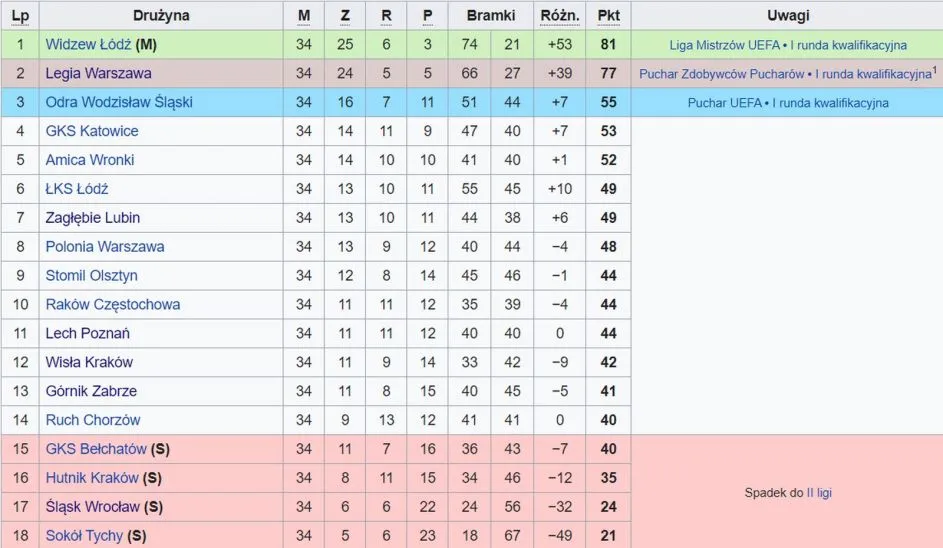
Task: Open the Zagłębie Lubin link
Action: pos(93,218)
